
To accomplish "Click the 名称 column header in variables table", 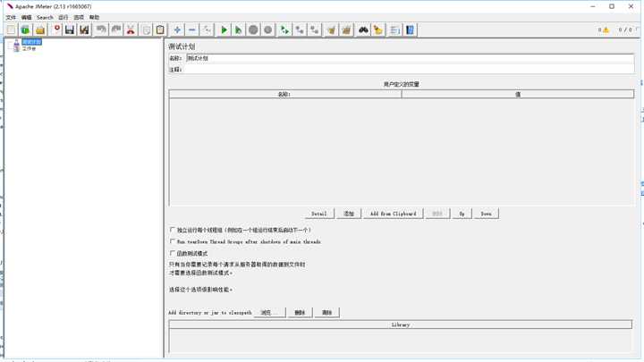I will coord(285,95).
